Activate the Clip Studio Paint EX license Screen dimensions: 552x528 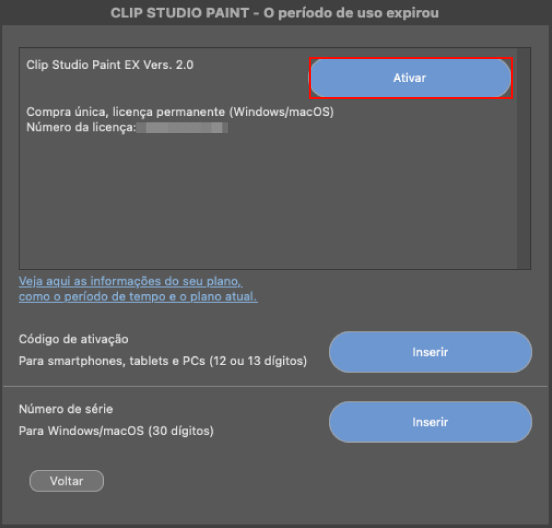point(410,78)
